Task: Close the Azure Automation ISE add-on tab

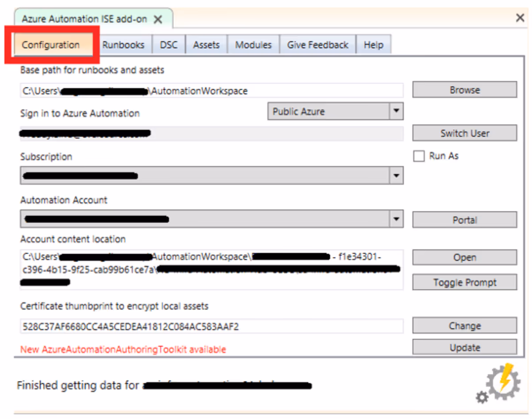Action: [158, 19]
